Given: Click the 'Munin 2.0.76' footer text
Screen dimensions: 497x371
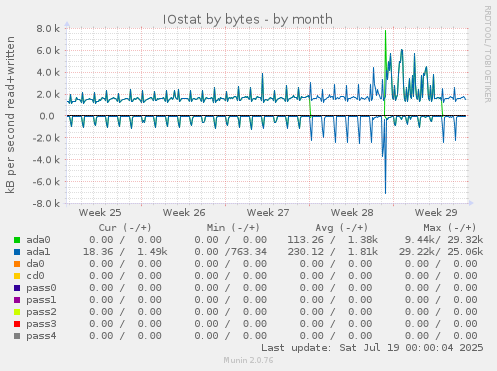Looking at the screenshot, I should tap(248, 360).
